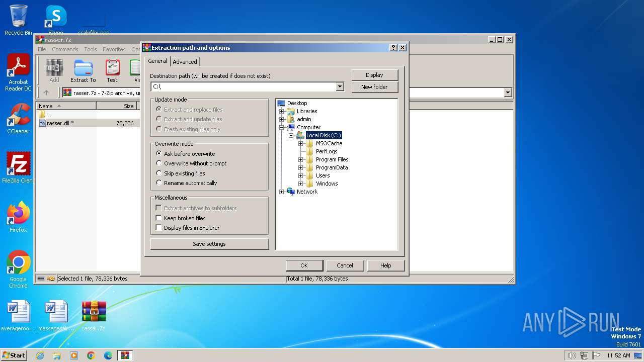Click the Edge taskbar icon

tap(108, 355)
